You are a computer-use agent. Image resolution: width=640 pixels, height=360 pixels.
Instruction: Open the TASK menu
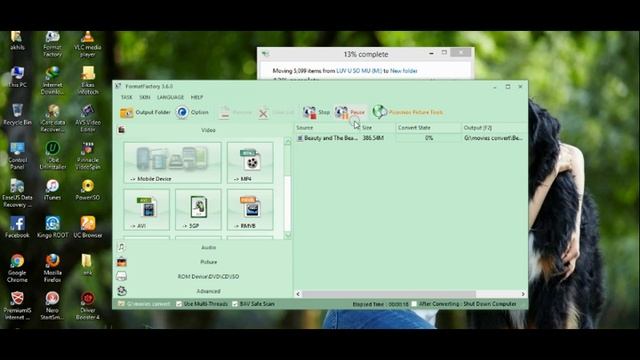127,97
